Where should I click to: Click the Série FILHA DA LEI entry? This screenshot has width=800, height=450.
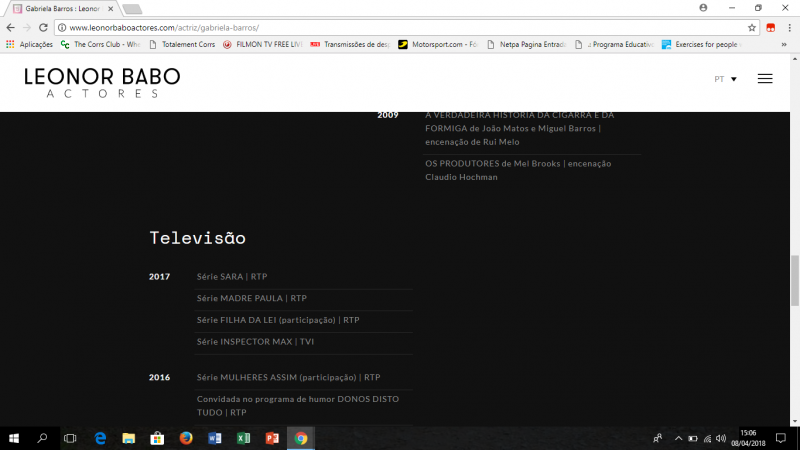coord(278,320)
